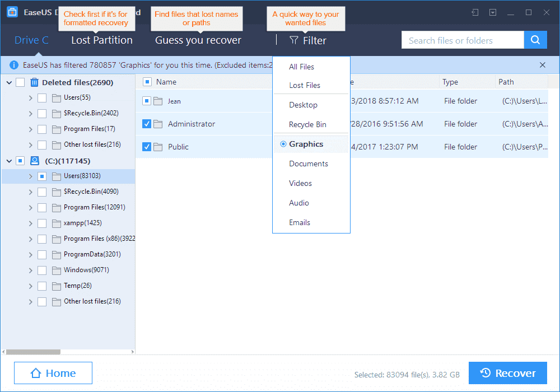Click the Filter funnel icon
560x392 pixels.
pyautogui.click(x=293, y=40)
